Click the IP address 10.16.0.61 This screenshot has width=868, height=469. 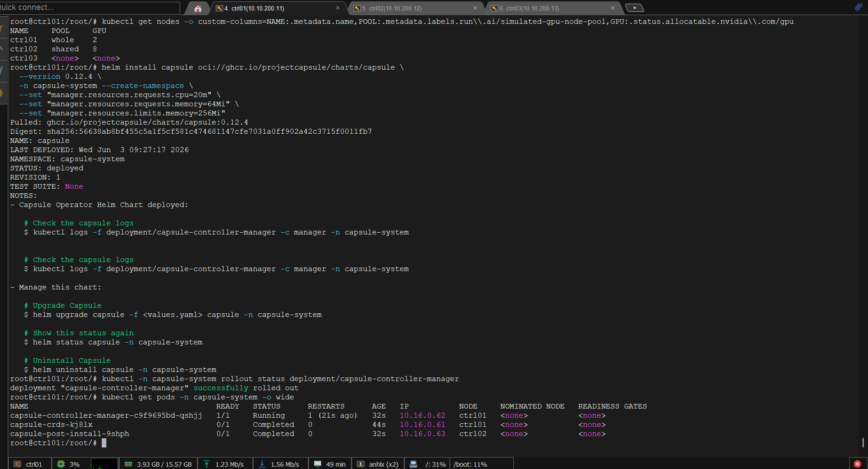pos(423,425)
